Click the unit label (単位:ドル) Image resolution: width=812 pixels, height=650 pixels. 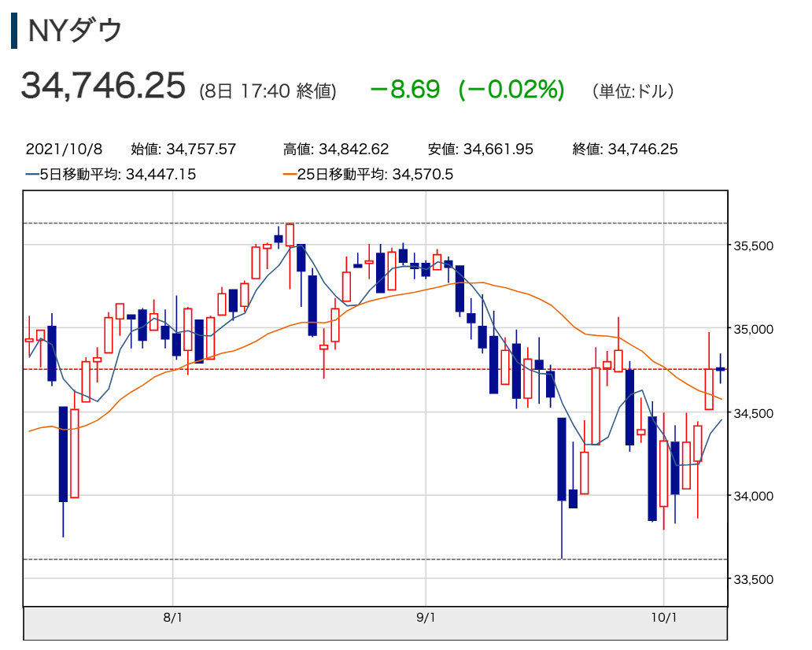tap(633, 91)
